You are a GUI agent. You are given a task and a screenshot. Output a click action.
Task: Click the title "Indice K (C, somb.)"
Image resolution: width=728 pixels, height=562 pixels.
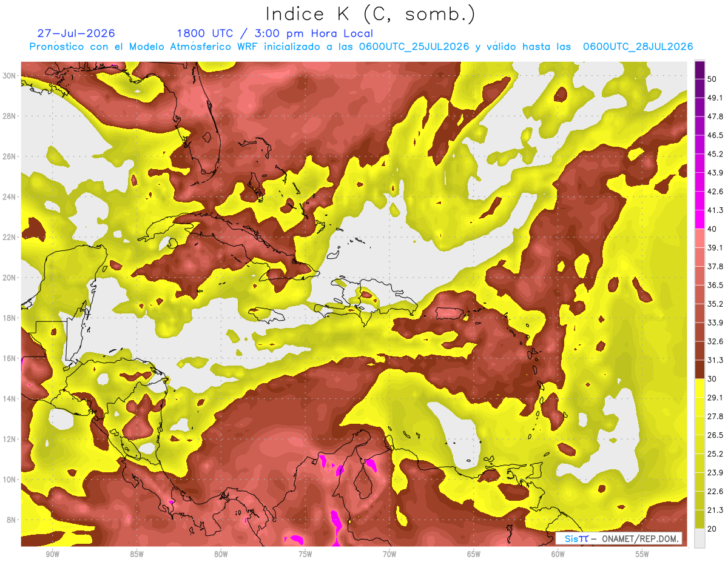point(370,14)
